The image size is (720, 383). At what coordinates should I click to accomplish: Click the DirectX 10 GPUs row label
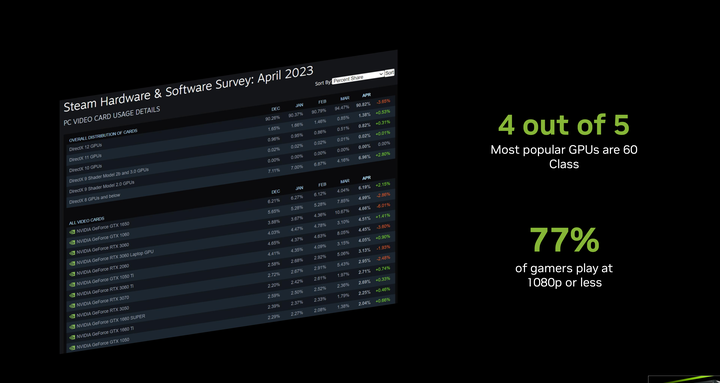85,168
